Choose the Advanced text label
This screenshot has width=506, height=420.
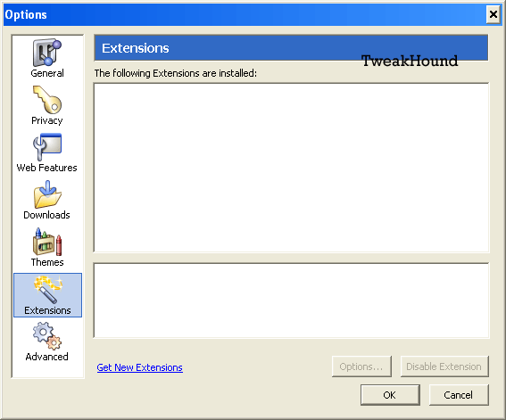46,357
